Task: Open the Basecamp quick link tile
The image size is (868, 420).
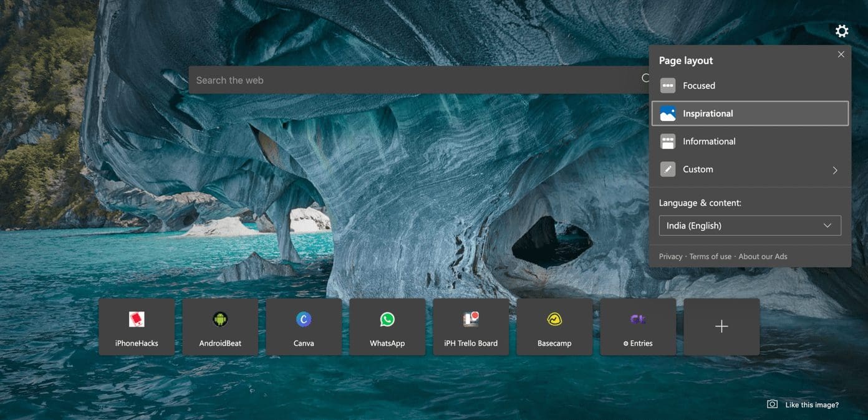Action: click(x=554, y=327)
